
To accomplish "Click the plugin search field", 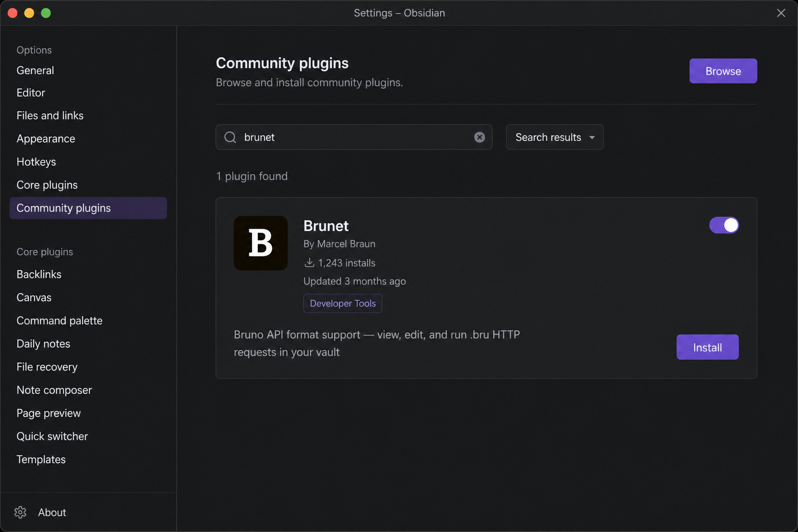I will pyautogui.click(x=354, y=137).
